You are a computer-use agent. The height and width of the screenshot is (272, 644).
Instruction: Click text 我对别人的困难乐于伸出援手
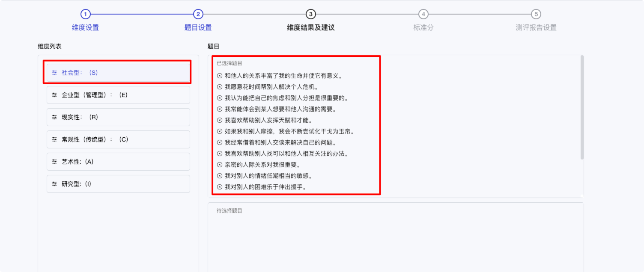click(x=265, y=187)
